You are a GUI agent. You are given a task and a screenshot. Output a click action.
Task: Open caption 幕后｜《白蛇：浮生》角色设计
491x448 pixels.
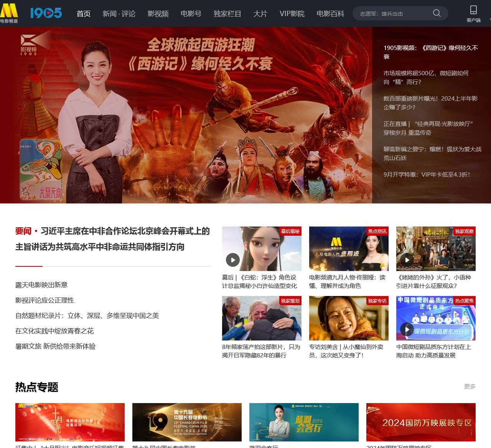tap(260, 281)
